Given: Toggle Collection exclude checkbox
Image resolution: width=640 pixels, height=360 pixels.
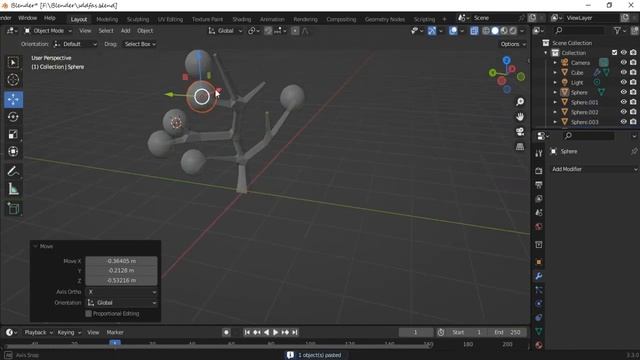Looking at the screenshot, I should tap(614, 53).
